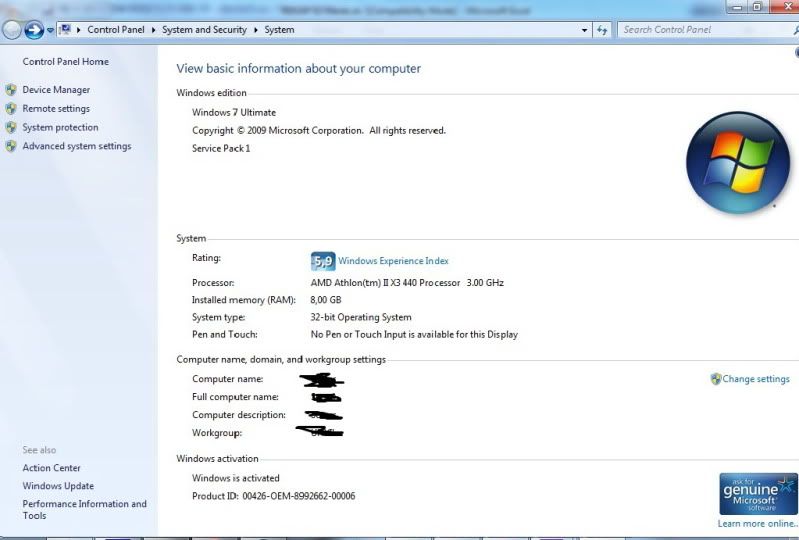Click the Windows logo image

tap(738, 163)
